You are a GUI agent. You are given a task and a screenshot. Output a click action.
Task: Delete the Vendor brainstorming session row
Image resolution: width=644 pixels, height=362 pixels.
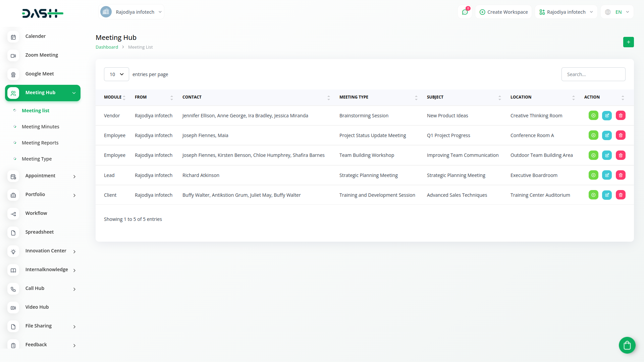[x=621, y=116]
